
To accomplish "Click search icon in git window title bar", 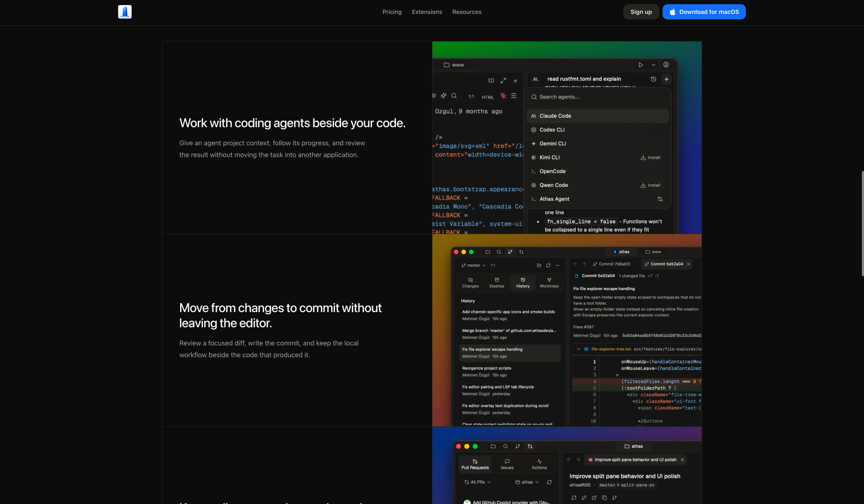I will pyautogui.click(x=499, y=252).
